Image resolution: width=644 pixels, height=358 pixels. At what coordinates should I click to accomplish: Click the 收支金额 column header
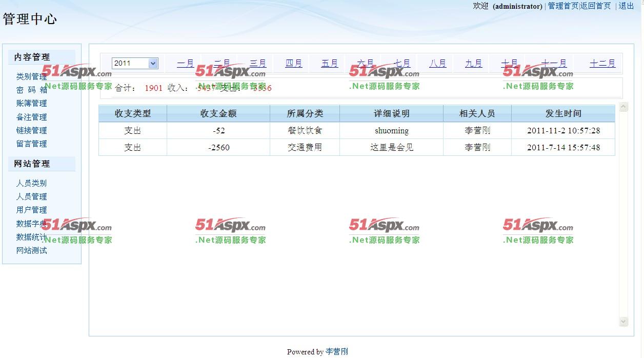218,113
